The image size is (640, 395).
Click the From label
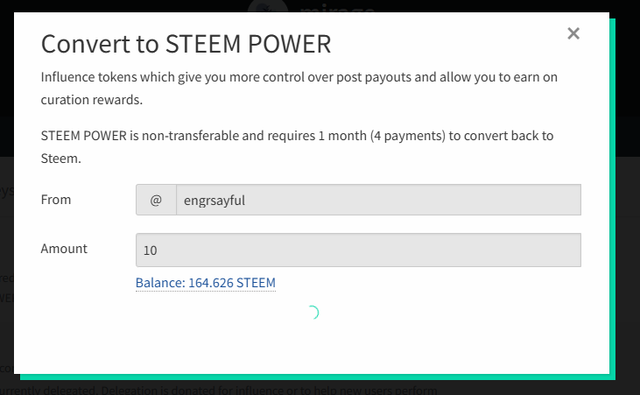(56, 200)
